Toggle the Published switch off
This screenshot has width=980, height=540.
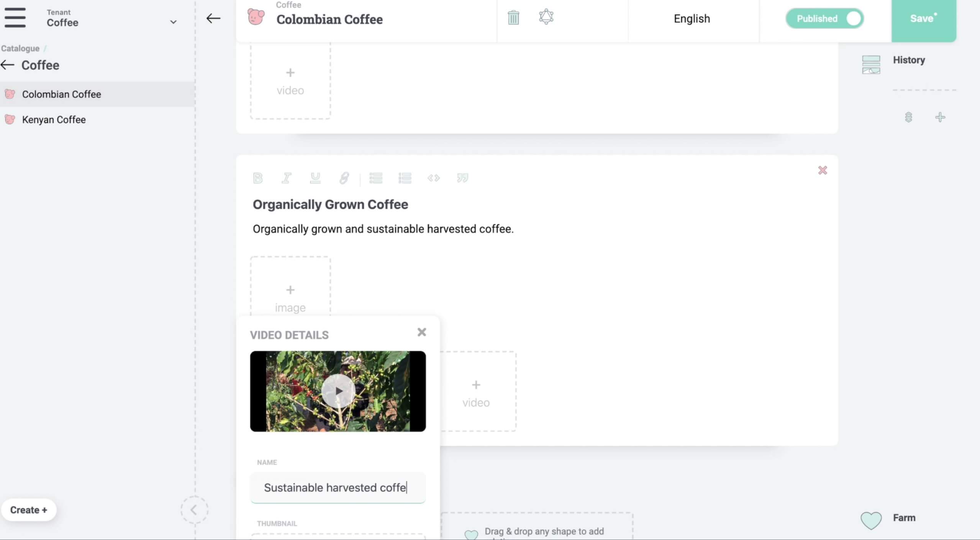pos(853,19)
